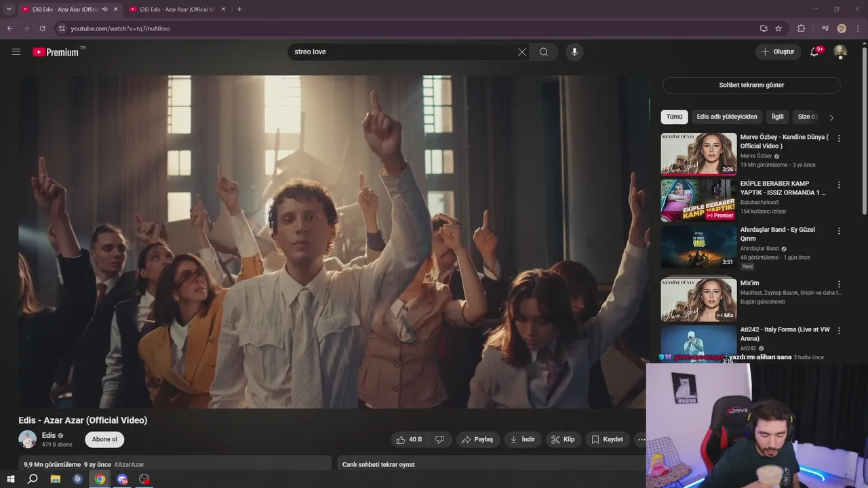The width and height of the screenshot is (868, 488).
Task: Open the Windows Start menu
Action: pyautogui.click(x=10, y=479)
